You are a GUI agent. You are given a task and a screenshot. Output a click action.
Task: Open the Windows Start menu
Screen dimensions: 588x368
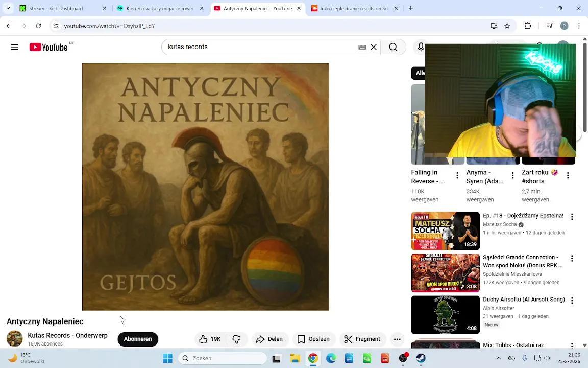click(167, 358)
